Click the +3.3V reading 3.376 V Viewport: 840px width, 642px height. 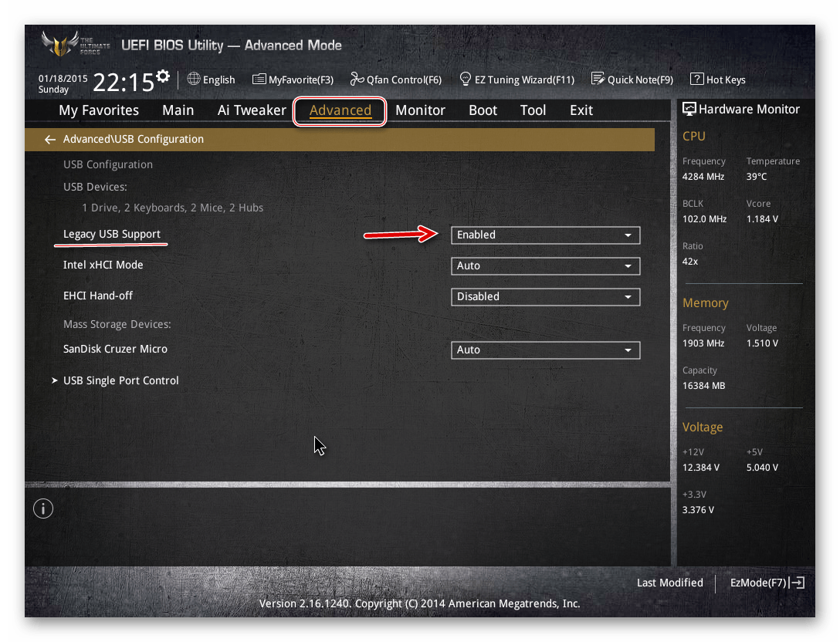pos(698,510)
